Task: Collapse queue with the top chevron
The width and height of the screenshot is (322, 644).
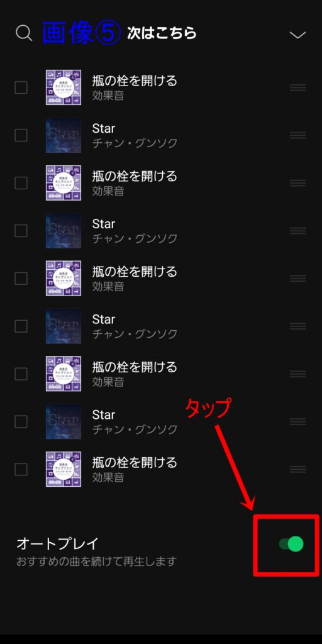Action: click(297, 35)
